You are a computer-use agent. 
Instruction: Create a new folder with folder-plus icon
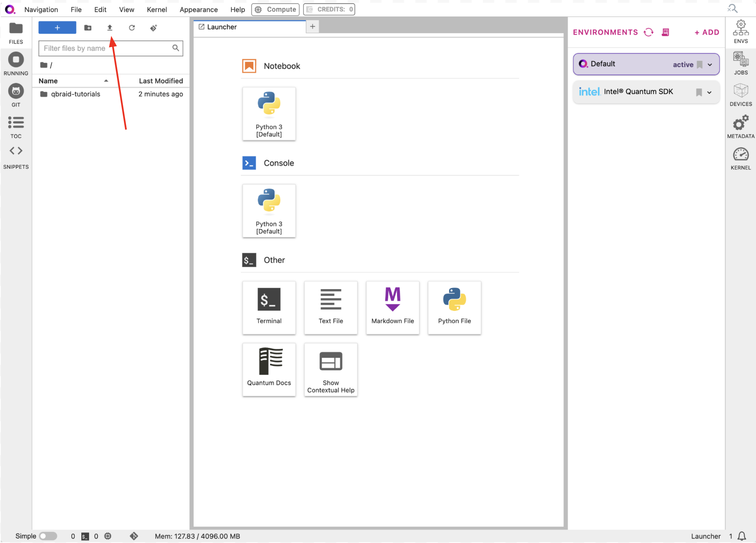(x=88, y=27)
